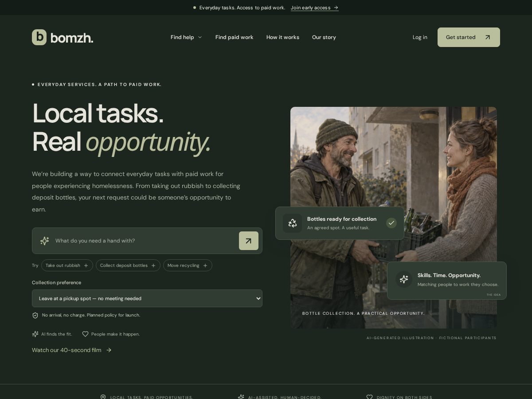Click 'Bottles ready for collection' text

point(342,219)
